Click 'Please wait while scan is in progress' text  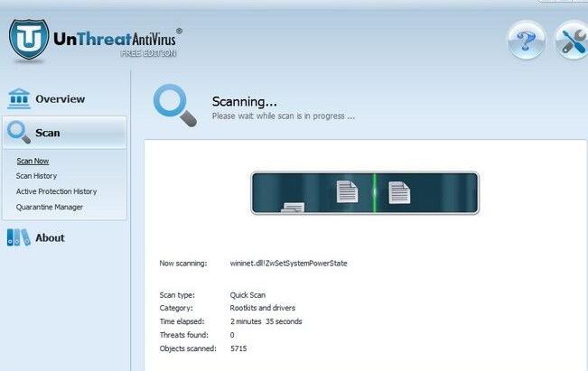pyautogui.click(x=284, y=116)
